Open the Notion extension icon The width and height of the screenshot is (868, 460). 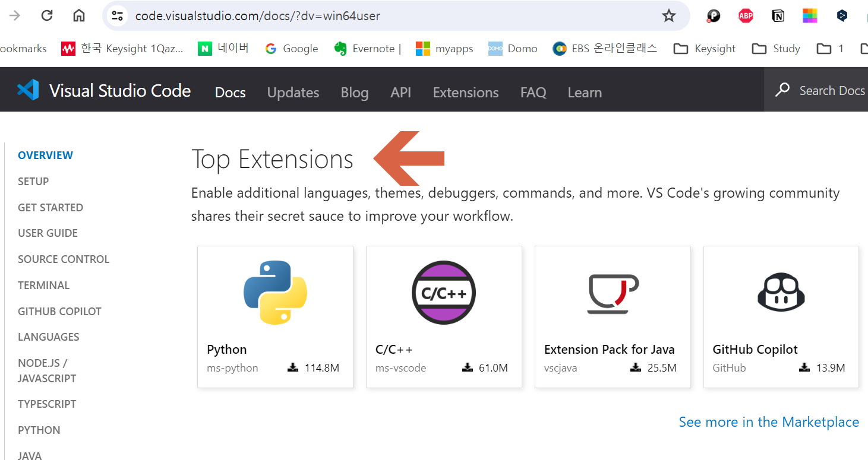(778, 16)
